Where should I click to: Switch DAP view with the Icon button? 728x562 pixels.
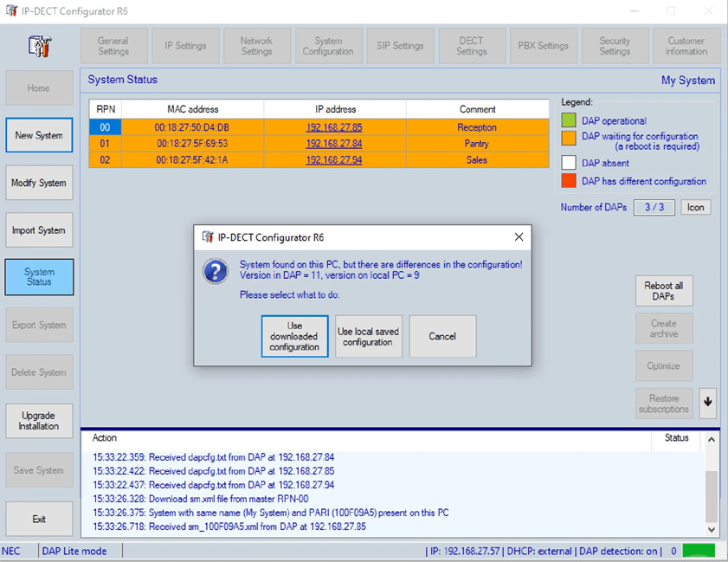point(695,207)
